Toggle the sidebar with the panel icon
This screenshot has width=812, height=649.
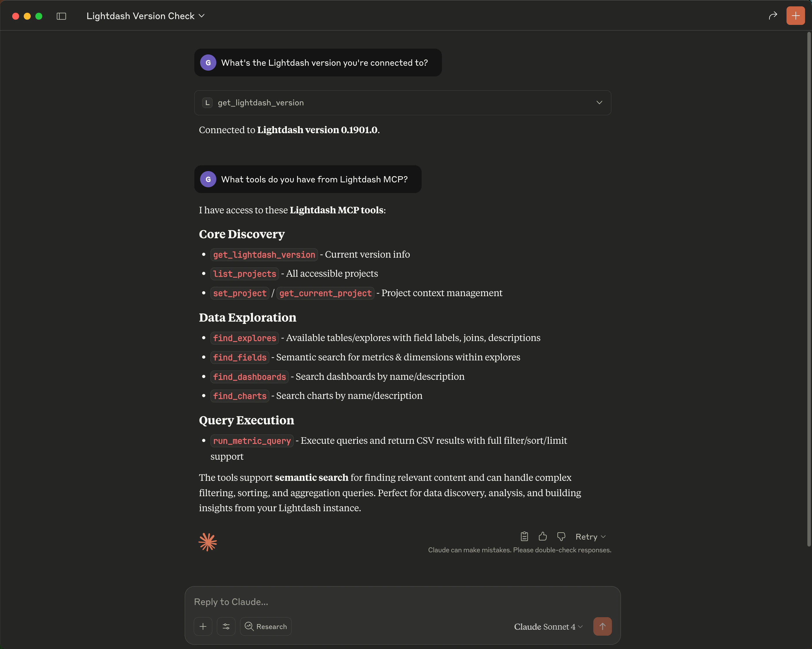[x=61, y=16]
